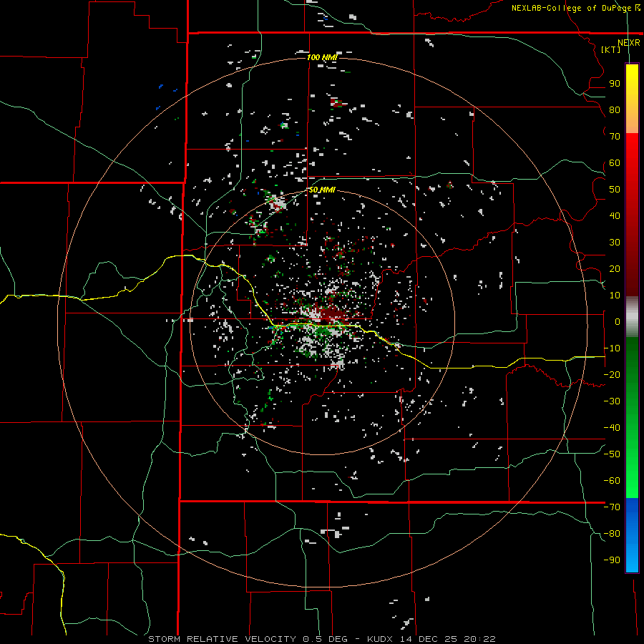
Task: Click the 60 value on the velocity legend
Action: [615, 162]
